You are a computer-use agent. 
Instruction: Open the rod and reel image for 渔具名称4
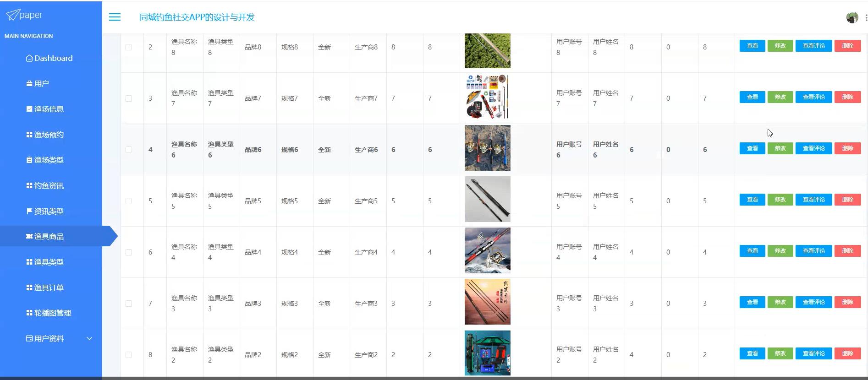(x=487, y=250)
